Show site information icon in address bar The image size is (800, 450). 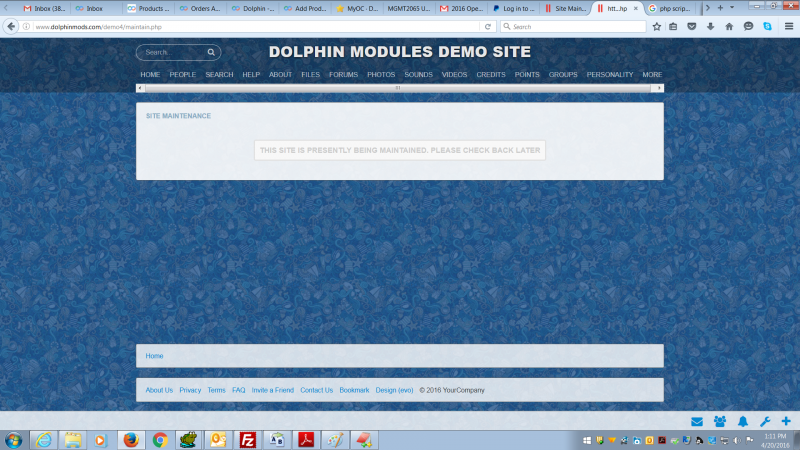[26, 27]
